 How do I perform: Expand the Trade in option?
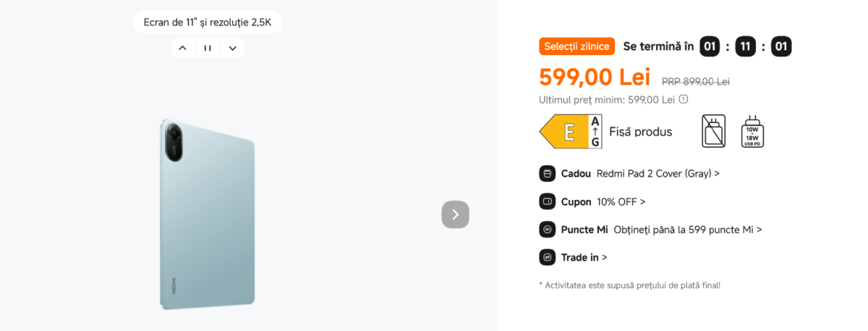(584, 257)
